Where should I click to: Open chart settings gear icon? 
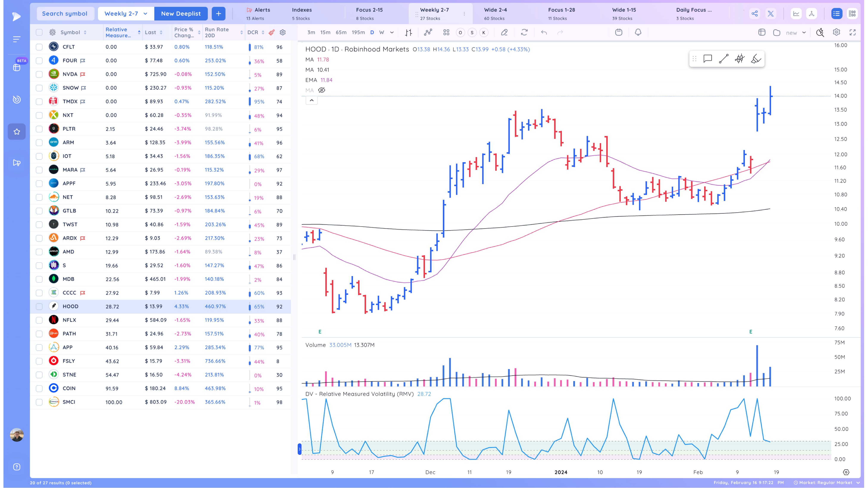pos(836,32)
